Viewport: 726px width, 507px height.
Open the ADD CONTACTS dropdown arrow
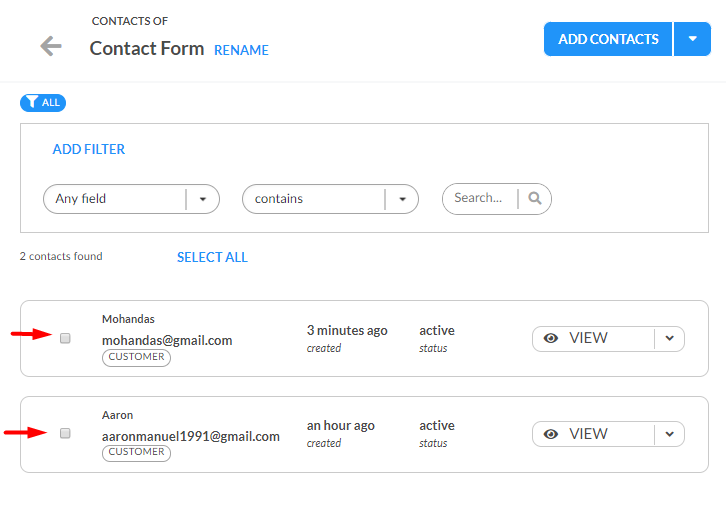click(692, 39)
